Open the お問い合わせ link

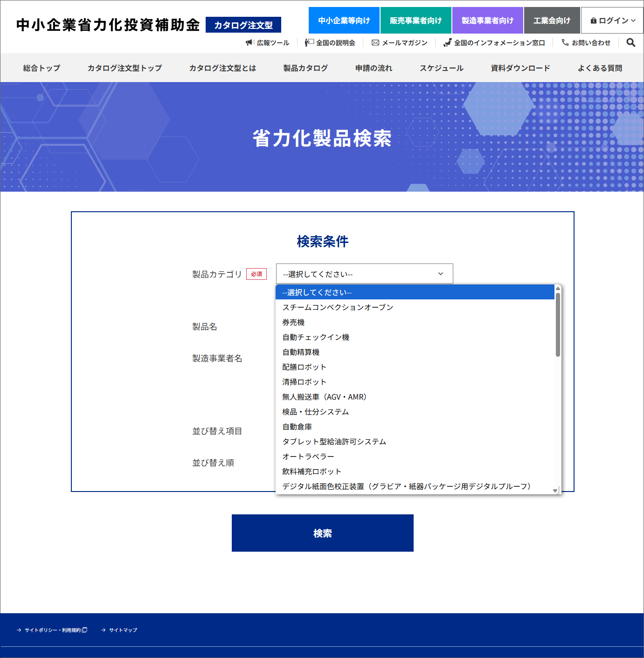pos(586,42)
